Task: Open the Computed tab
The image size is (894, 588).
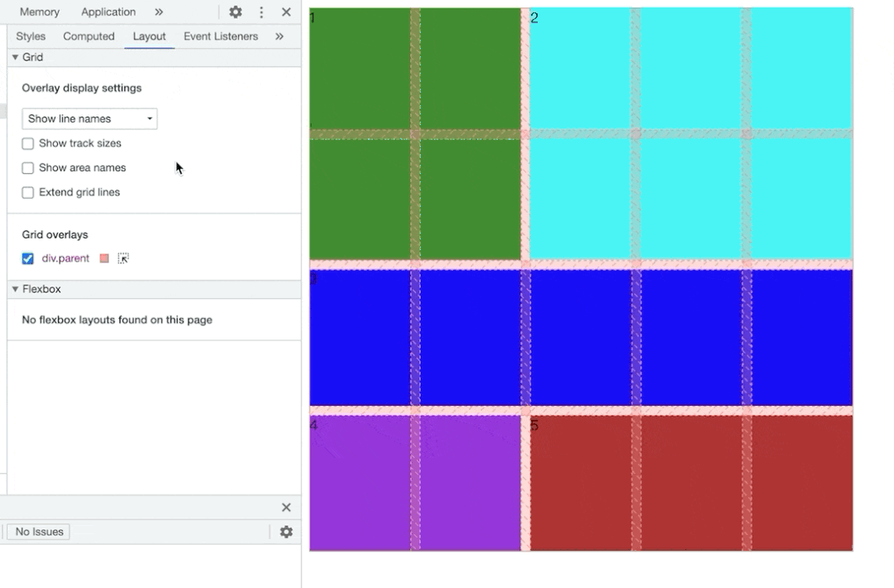Action: [x=89, y=36]
